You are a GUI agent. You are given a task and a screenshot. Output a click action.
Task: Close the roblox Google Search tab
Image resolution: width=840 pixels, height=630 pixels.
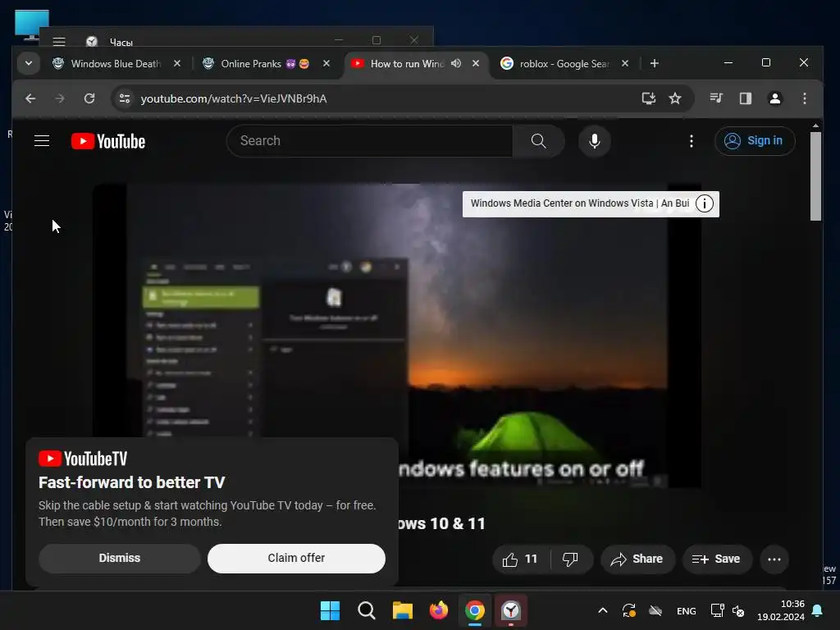click(x=624, y=63)
